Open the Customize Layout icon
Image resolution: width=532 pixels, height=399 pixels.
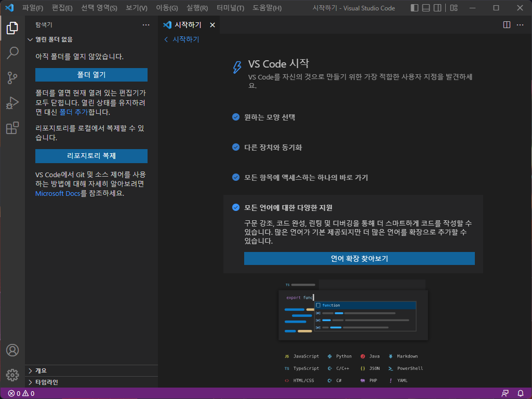pos(454,8)
